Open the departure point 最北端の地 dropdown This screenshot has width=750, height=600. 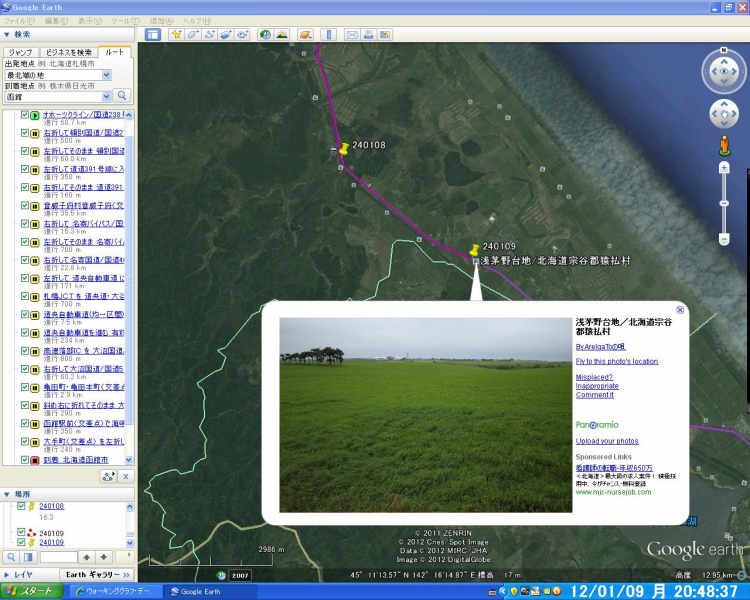click(106, 75)
